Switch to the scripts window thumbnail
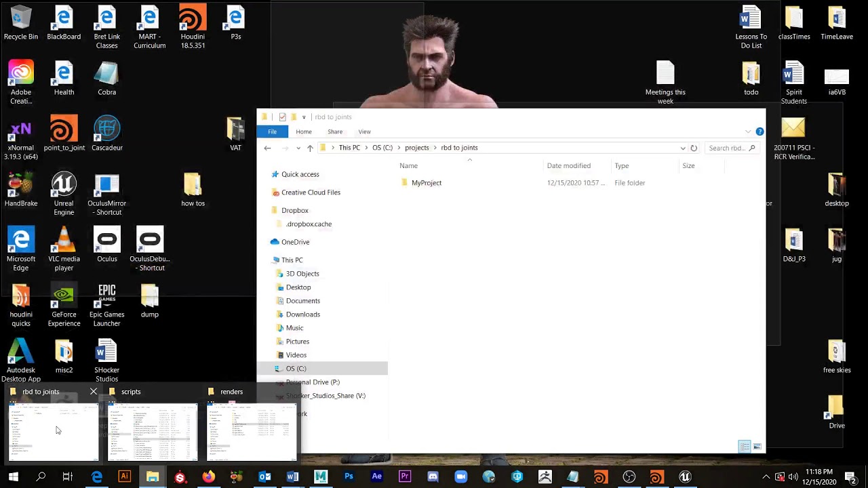The height and width of the screenshot is (488, 868). click(152, 425)
